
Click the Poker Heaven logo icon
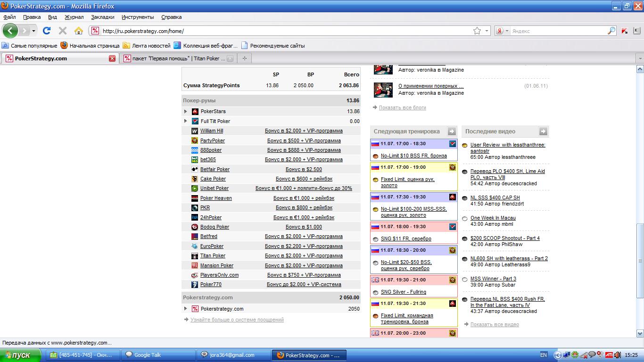point(195,198)
